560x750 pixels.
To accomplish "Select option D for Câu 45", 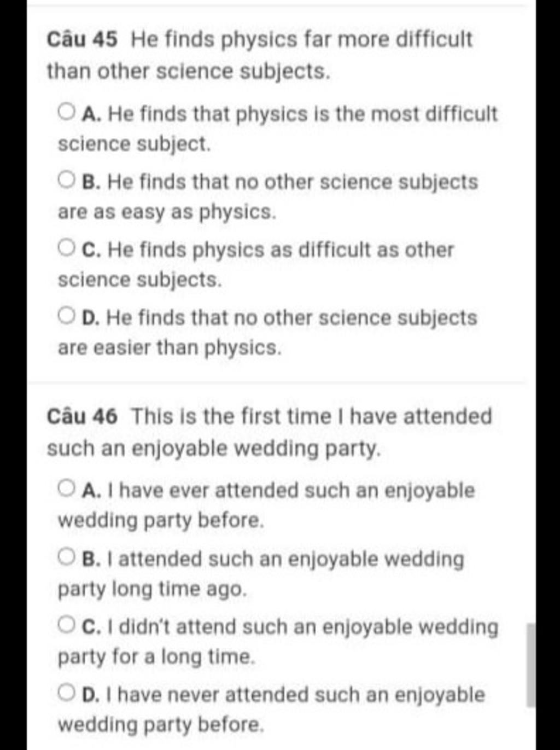I will 66,316.
